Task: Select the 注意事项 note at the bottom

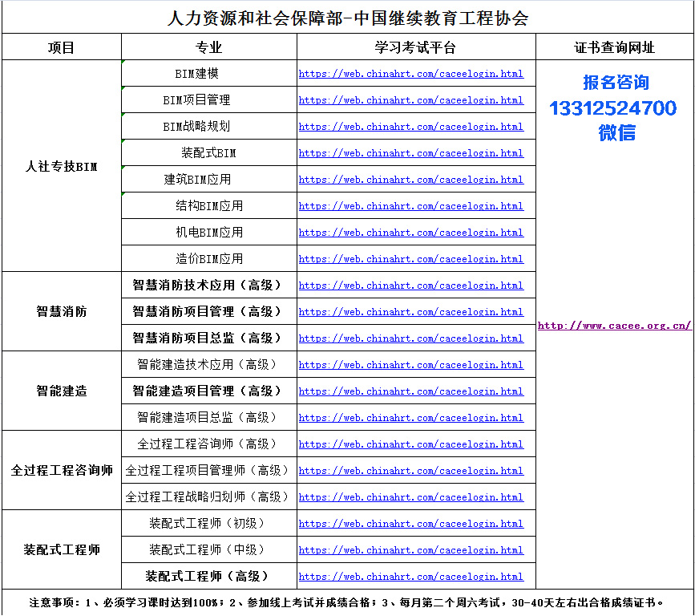Action: (347, 602)
